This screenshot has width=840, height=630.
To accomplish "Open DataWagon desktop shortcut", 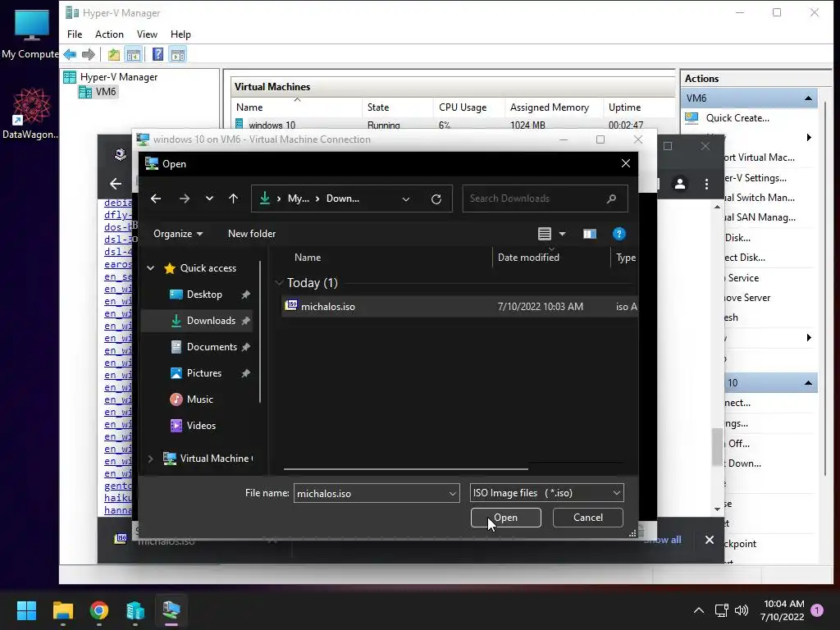I will coord(31,113).
